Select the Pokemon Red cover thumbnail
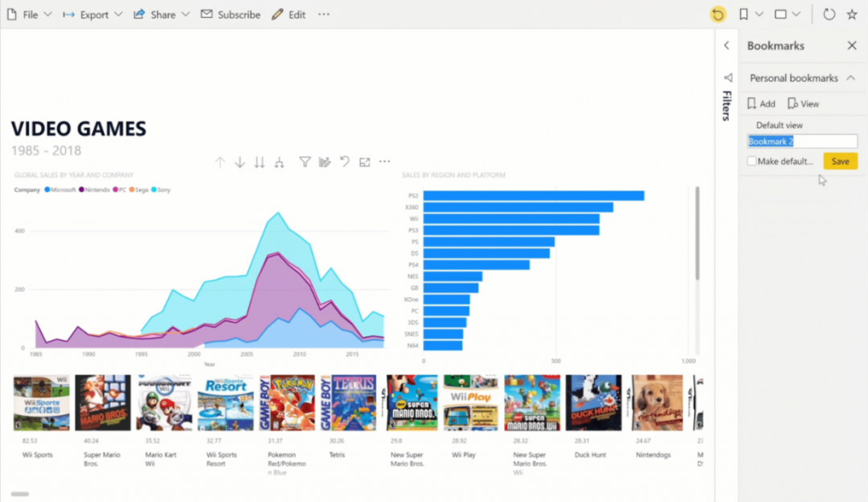The height and width of the screenshot is (502, 868). click(x=287, y=403)
